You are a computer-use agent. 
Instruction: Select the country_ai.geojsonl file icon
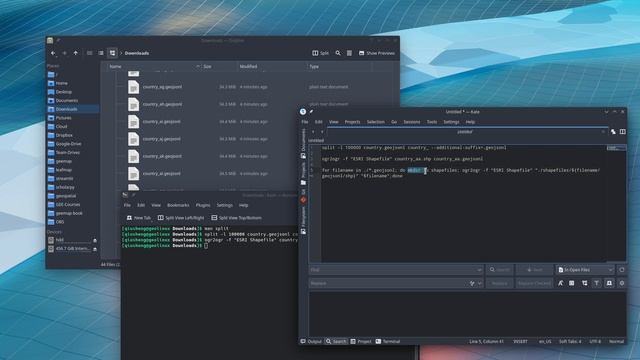point(133,122)
